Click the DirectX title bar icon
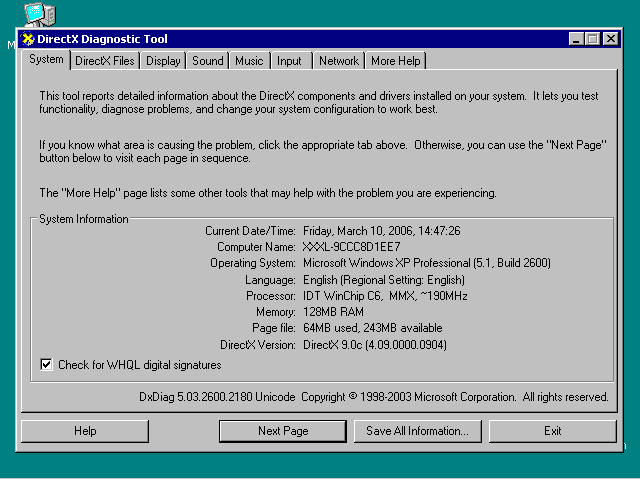Viewport: 640px width, 480px height. [x=28, y=39]
